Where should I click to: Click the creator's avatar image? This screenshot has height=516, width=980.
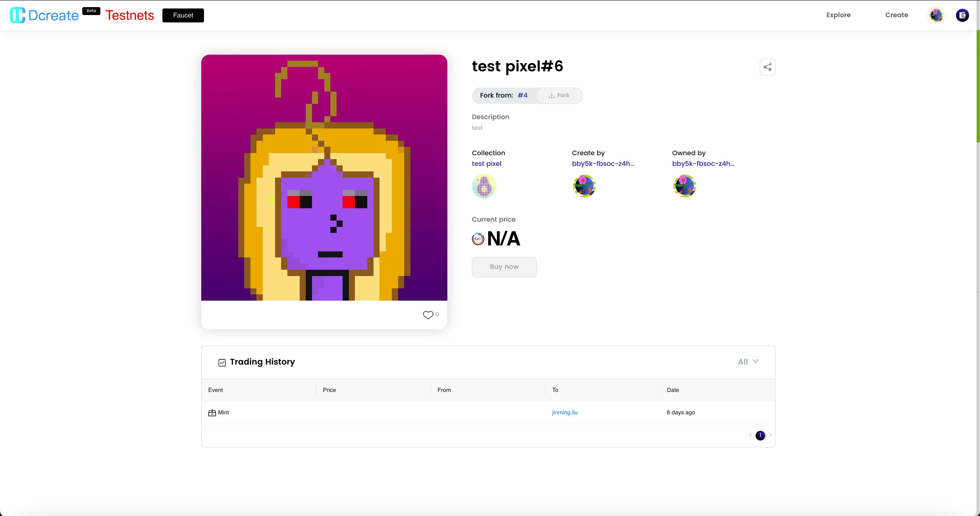pyautogui.click(x=584, y=186)
